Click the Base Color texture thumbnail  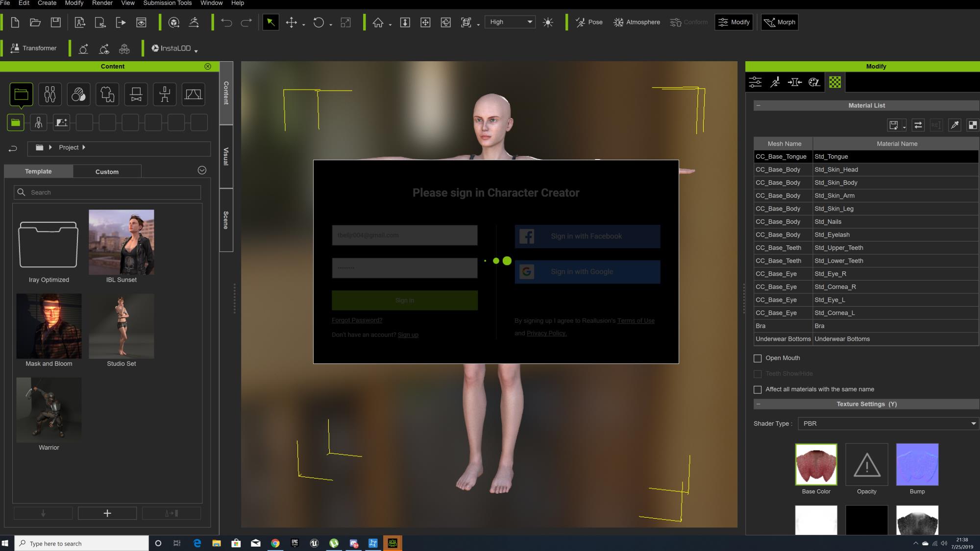[816, 464]
